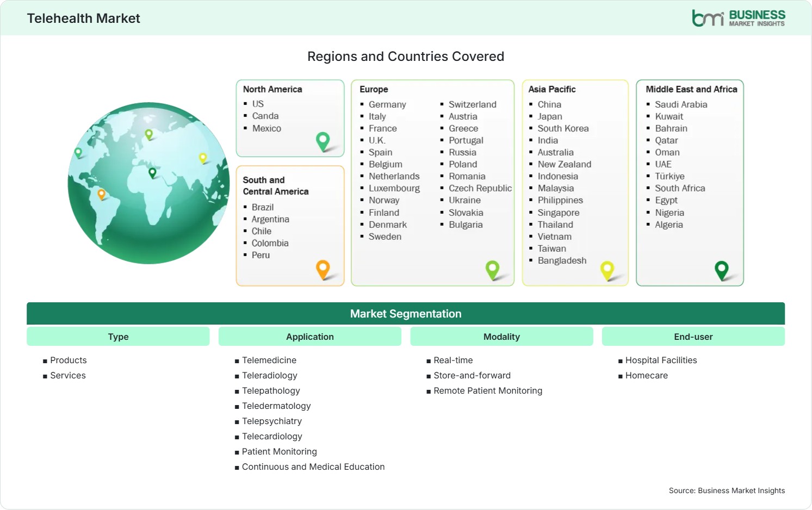Screen dimensions: 812x510
Task: Click the light green pin in Europe card
Action: coord(493,270)
